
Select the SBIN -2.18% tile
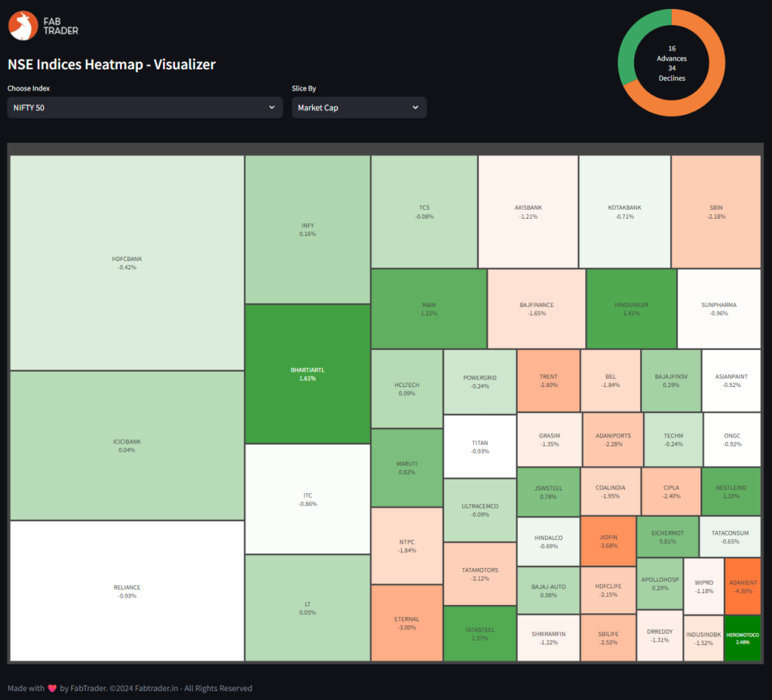[x=716, y=212]
